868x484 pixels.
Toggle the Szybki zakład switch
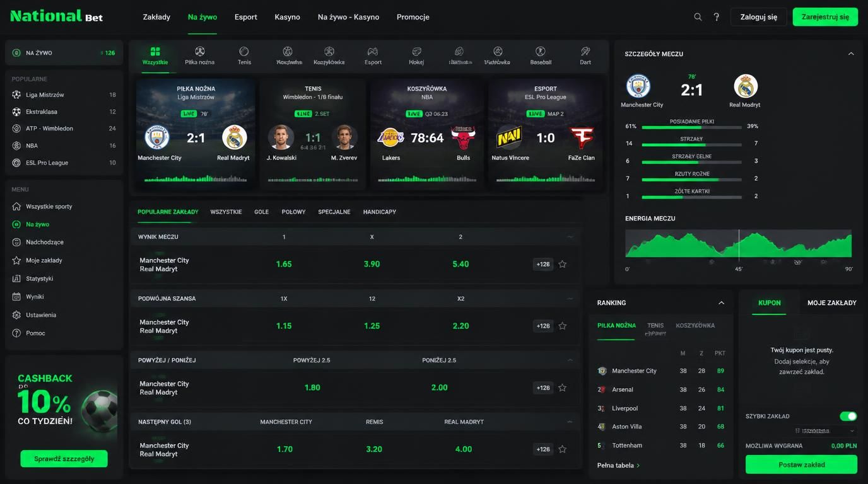848,416
